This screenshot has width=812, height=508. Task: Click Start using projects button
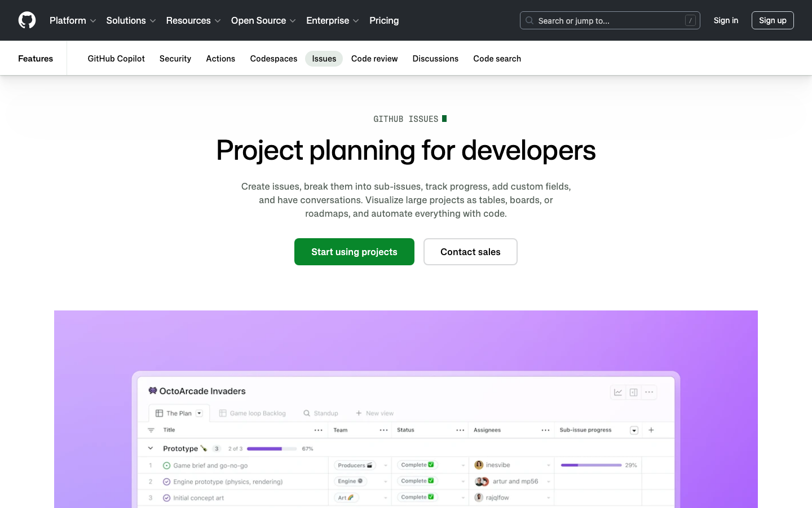tap(354, 252)
